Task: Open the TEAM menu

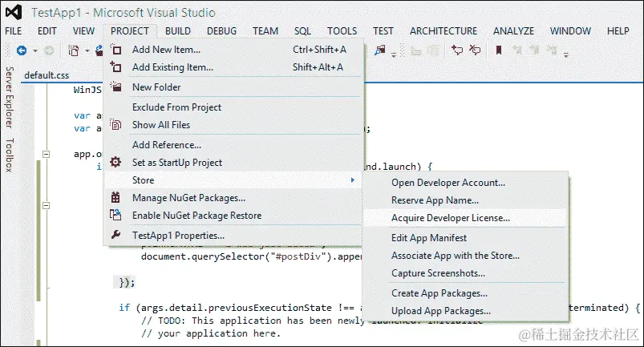Action: coord(265,31)
